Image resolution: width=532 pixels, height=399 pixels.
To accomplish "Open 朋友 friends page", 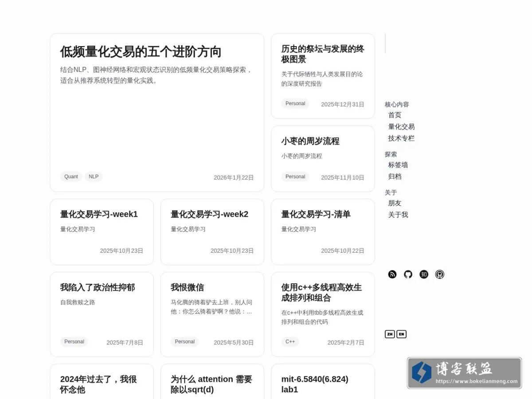I will click(395, 203).
